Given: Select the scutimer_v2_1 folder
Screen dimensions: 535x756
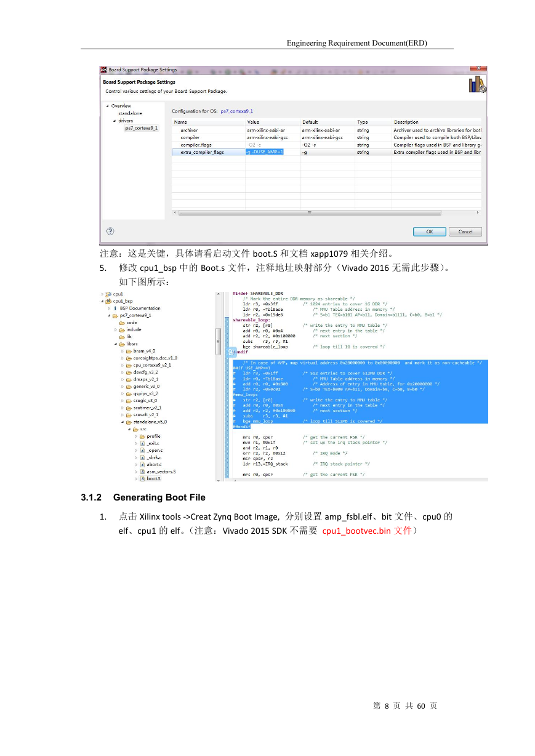Looking at the screenshot, I should point(147,408).
